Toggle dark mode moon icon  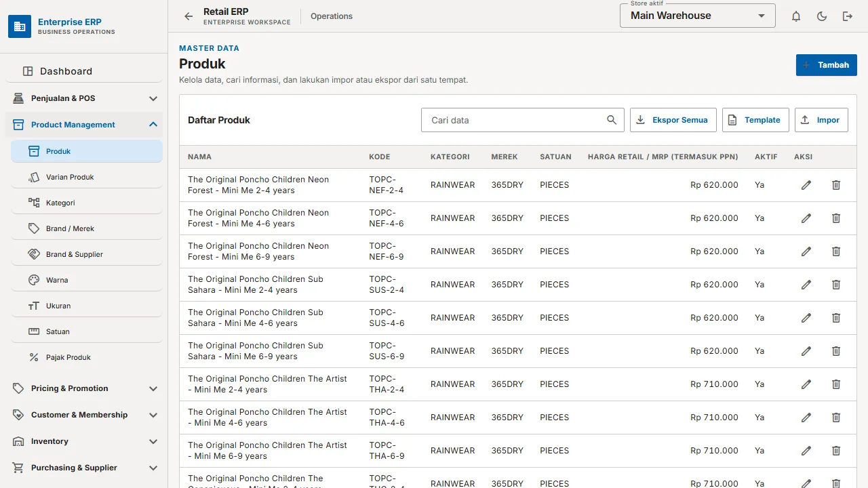(822, 16)
